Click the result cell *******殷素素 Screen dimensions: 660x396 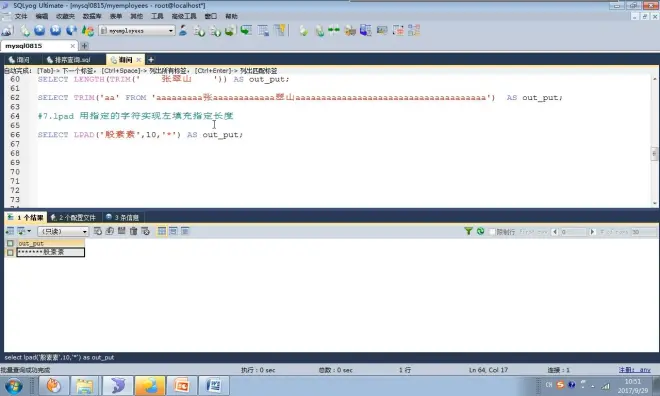point(51,252)
